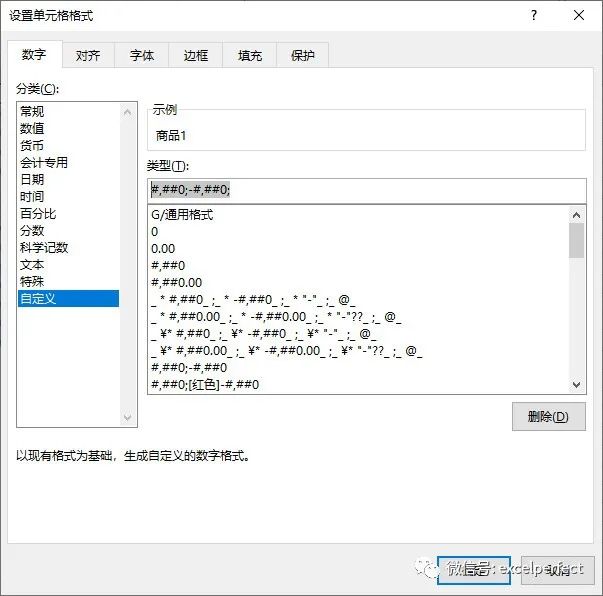This screenshot has height=596, width=603.
Task: Click the 取消 cancel button
Action: [558, 570]
